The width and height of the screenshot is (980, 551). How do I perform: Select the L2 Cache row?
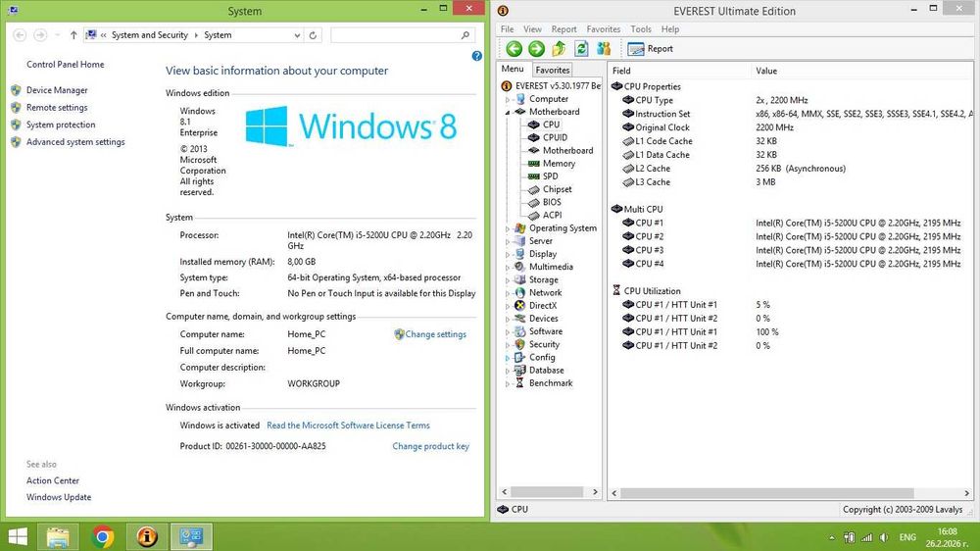point(791,169)
